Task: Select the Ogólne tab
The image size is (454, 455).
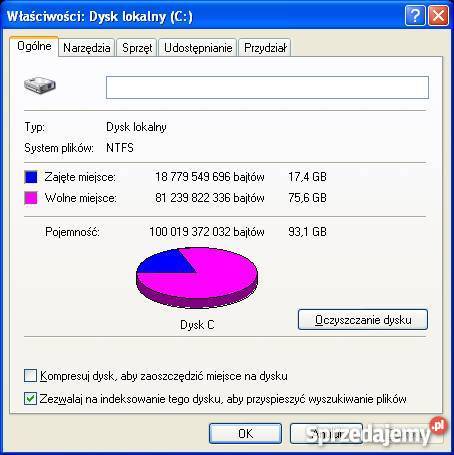Action: (x=34, y=46)
